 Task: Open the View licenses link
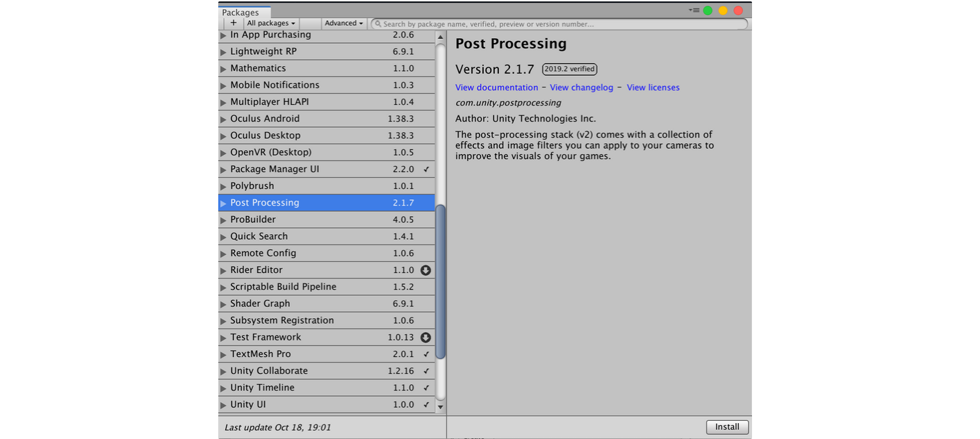(x=653, y=88)
